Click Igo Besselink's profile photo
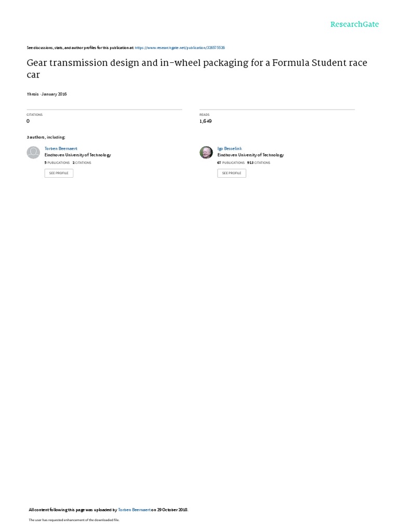The height and width of the screenshot is (532, 399). pos(206,153)
